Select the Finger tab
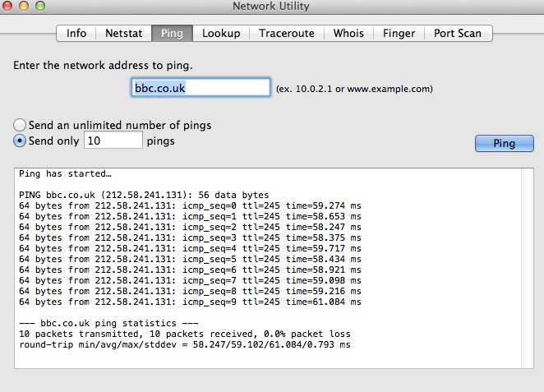Viewport: 544px width, 392px height. tap(399, 34)
